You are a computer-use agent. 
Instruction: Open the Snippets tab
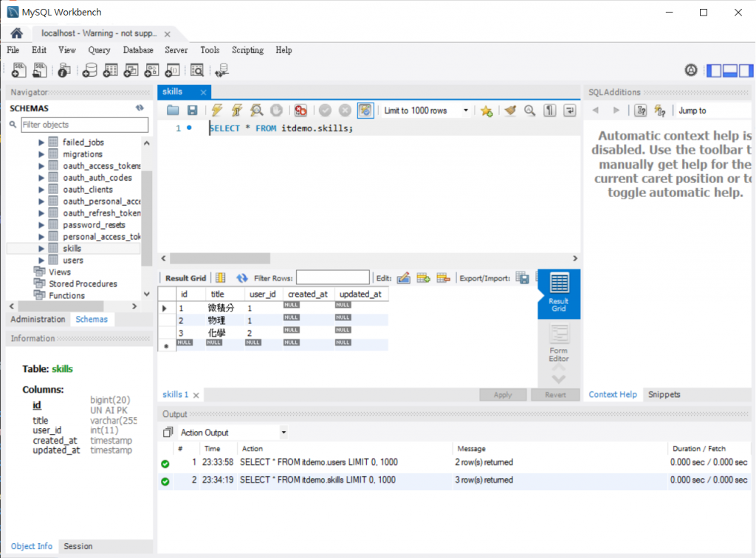664,395
